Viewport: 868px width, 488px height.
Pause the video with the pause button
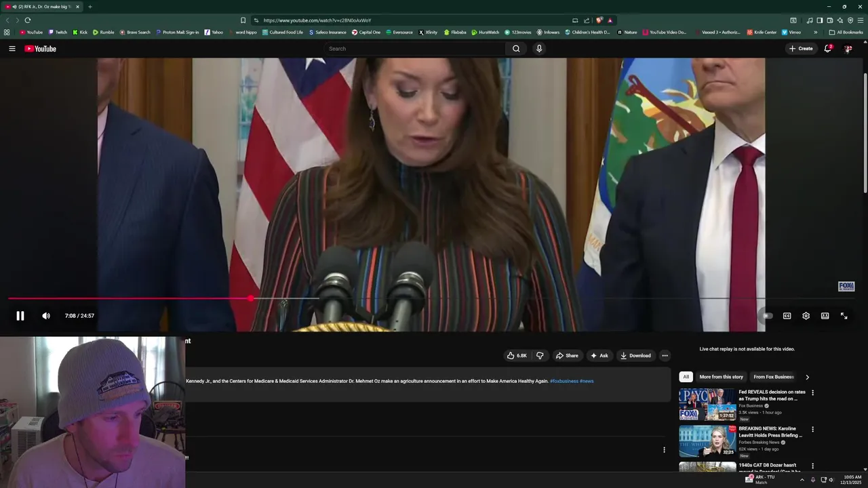click(x=20, y=316)
